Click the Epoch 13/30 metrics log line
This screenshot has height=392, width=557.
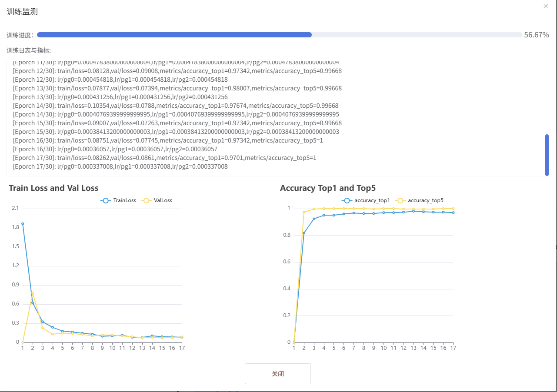coord(177,88)
